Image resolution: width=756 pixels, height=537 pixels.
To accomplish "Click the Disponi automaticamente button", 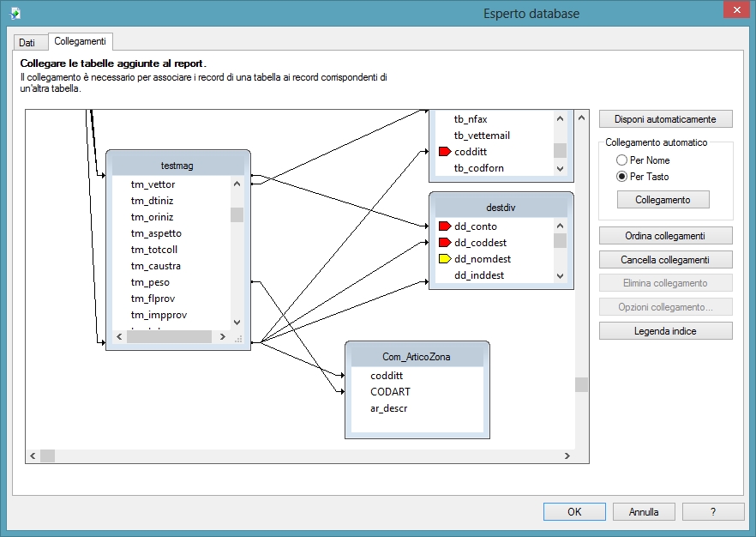I will [x=665, y=119].
